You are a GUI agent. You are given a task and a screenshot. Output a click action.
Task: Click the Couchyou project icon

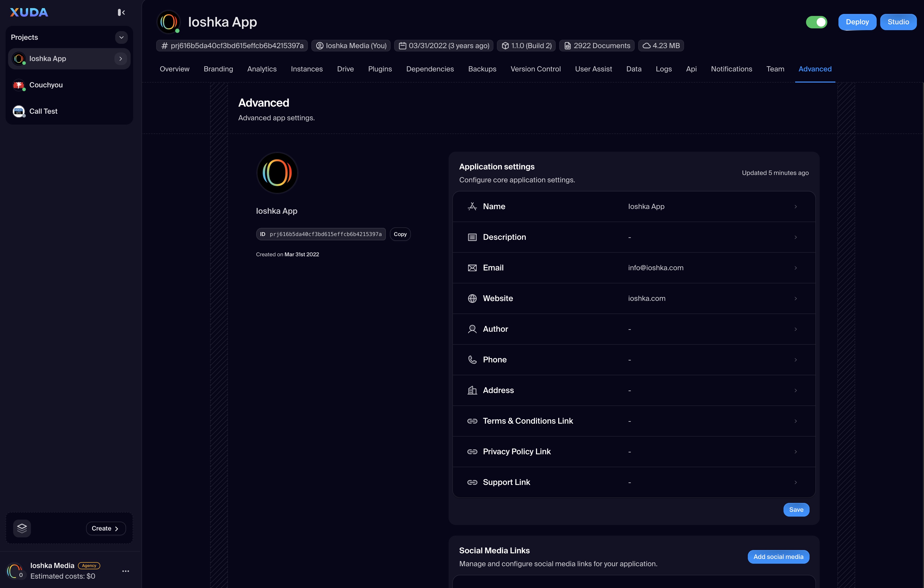[x=18, y=85]
